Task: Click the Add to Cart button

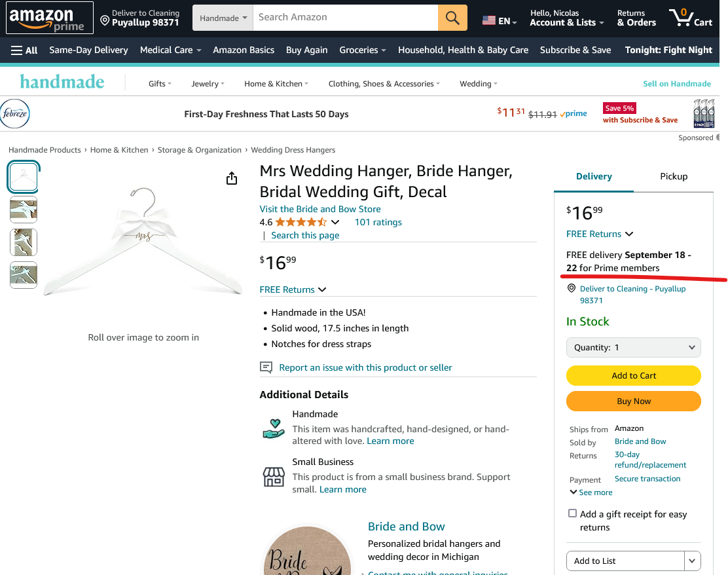Action: click(633, 375)
